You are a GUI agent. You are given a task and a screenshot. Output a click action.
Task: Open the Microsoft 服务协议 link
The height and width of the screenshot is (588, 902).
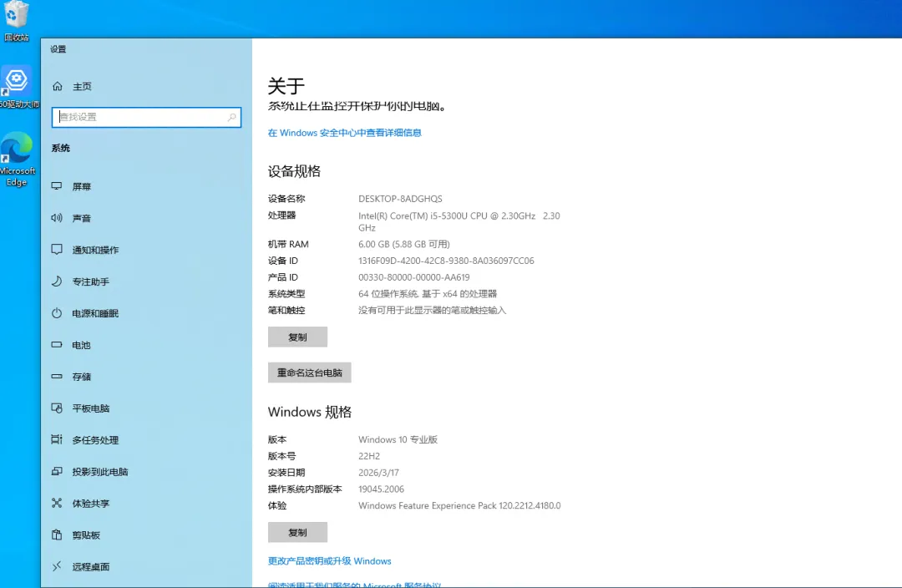(x=354, y=584)
